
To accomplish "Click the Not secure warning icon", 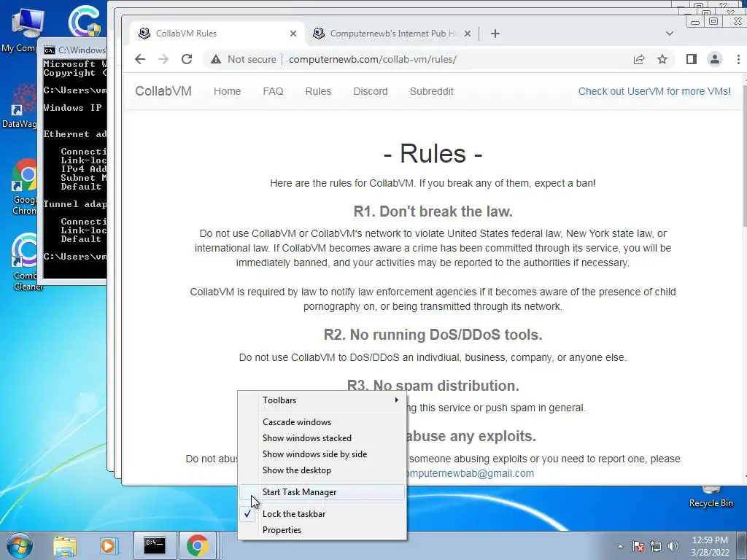I will (216, 59).
